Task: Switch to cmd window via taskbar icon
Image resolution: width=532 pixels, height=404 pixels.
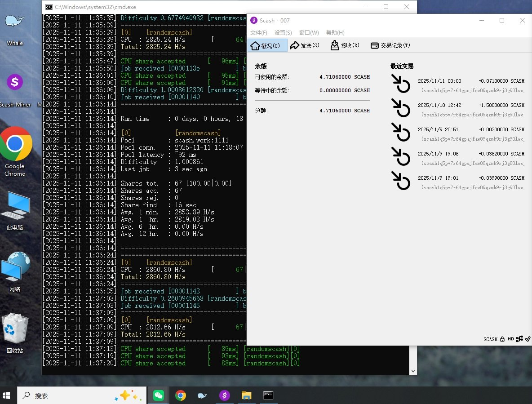Action: point(268,395)
